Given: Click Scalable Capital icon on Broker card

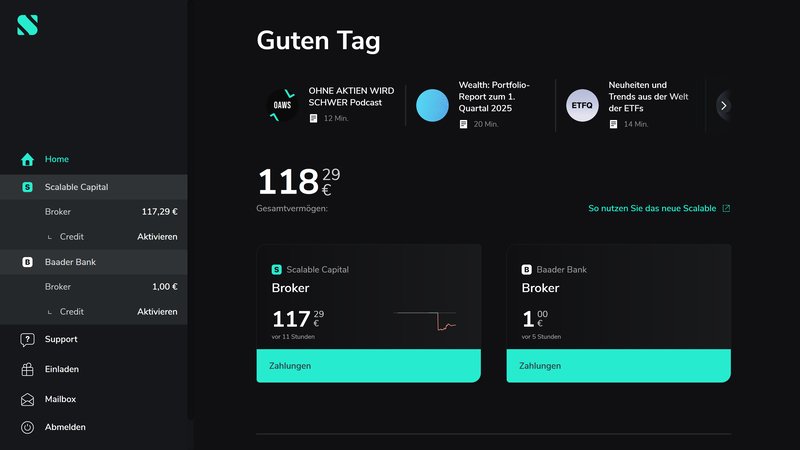Looking at the screenshot, I should coord(277,269).
